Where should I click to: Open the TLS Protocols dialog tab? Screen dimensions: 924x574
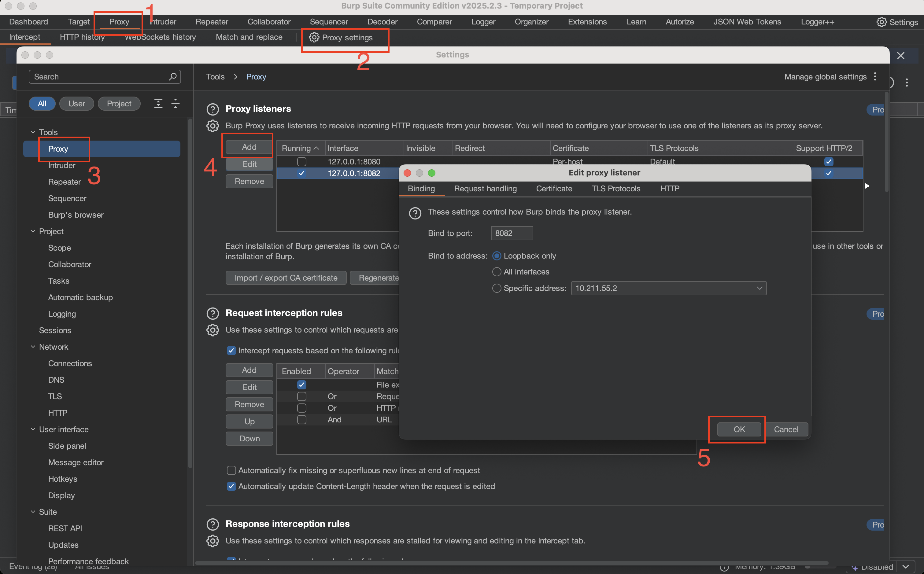[615, 189]
